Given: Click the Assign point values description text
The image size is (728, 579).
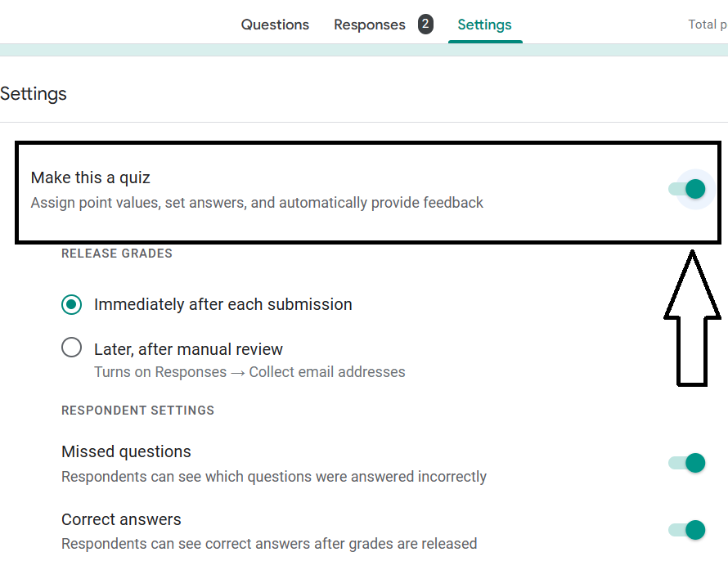Looking at the screenshot, I should pos(257,202).
